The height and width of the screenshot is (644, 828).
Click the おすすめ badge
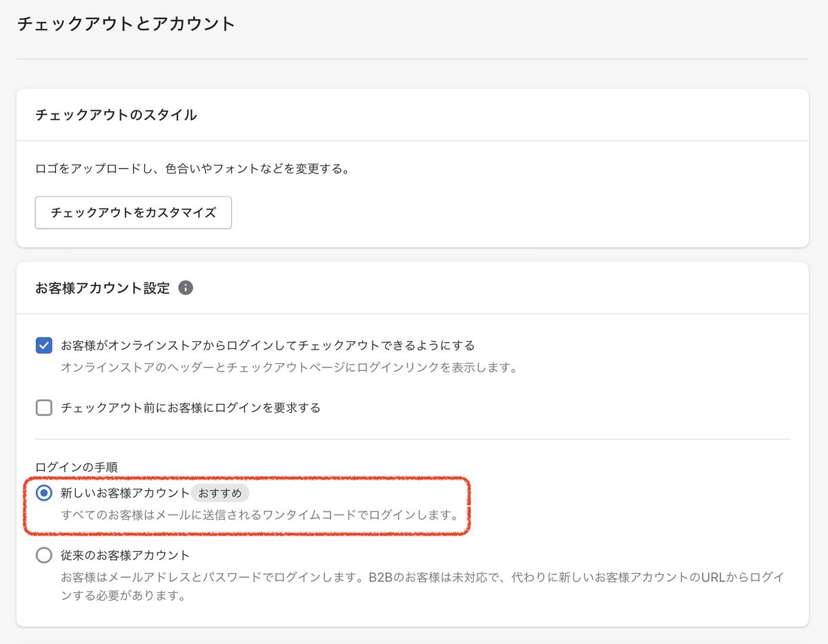point(219,493)
